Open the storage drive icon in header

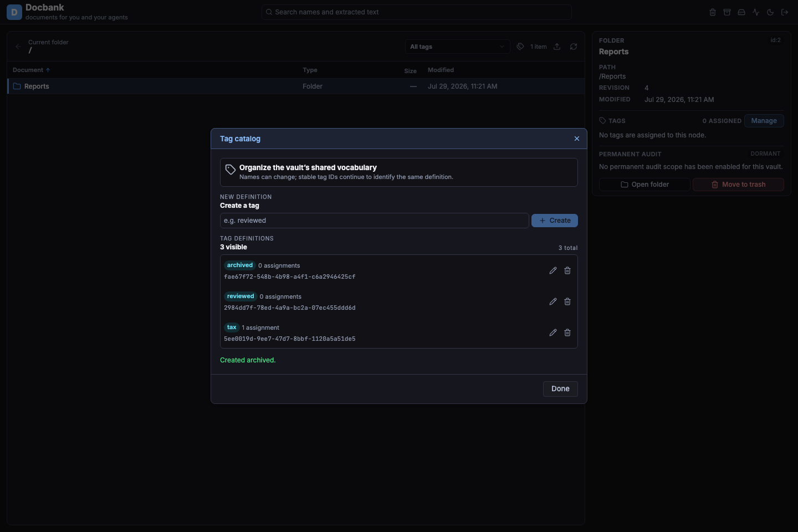point(741,12)
